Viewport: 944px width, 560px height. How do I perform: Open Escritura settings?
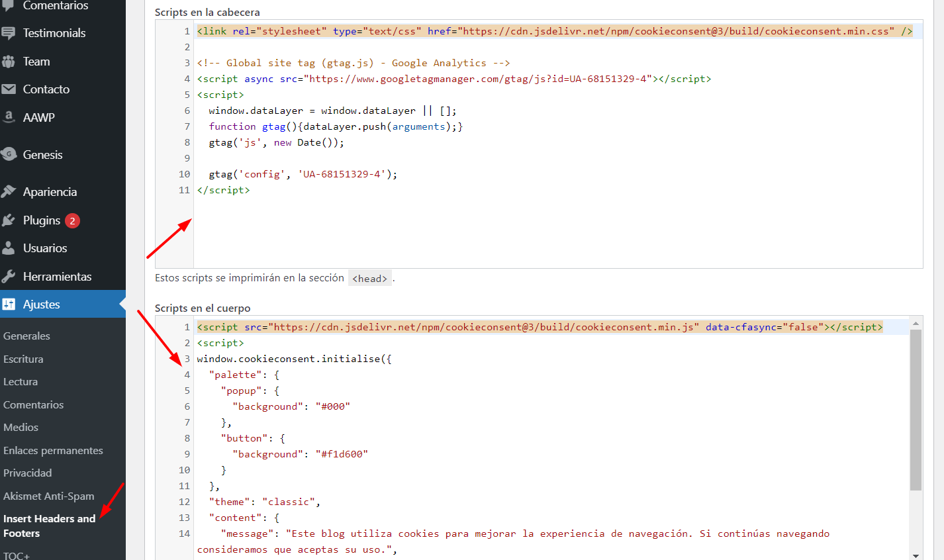click(23, 359)
